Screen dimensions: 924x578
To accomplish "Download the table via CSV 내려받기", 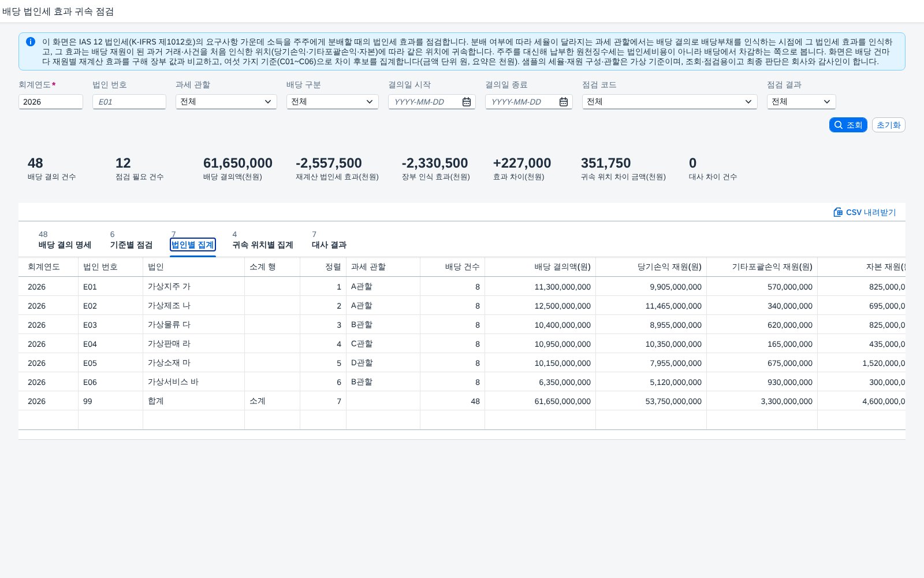I will point(865,212).
